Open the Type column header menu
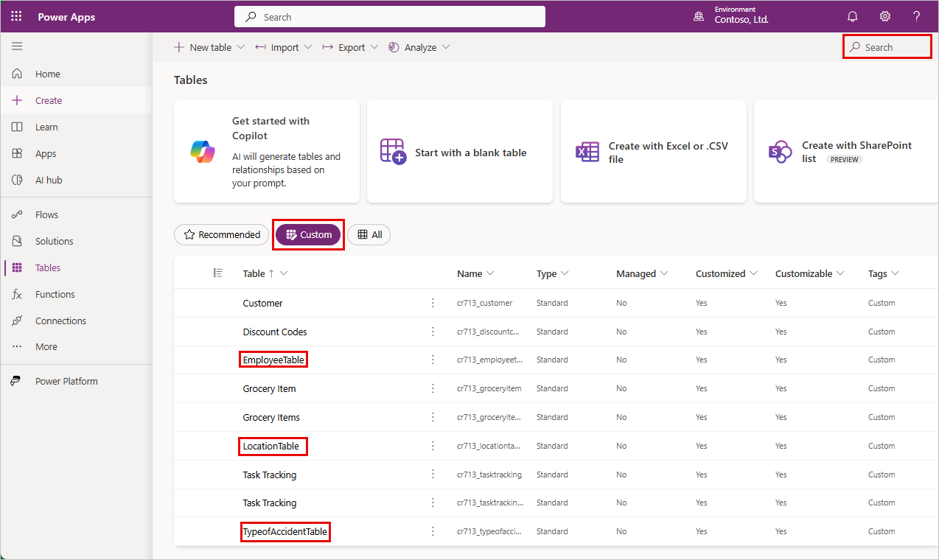Image resolution: width=939 pixels, height=560 pixels. (553, 273)
